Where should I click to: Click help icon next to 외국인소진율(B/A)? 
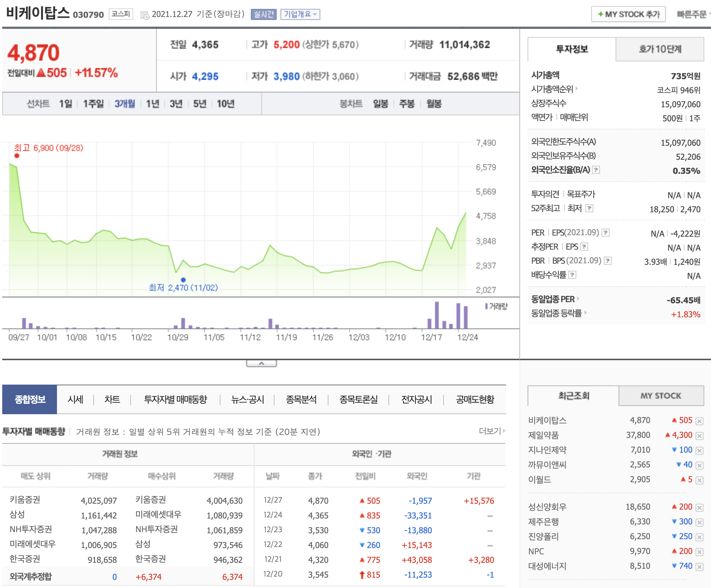coord(596,170)
